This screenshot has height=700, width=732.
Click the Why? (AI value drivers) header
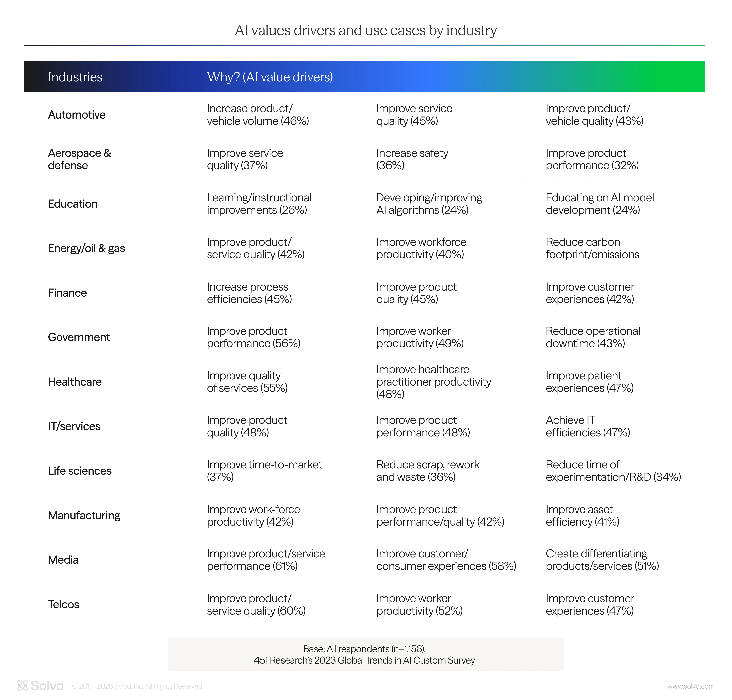[270, 77]
